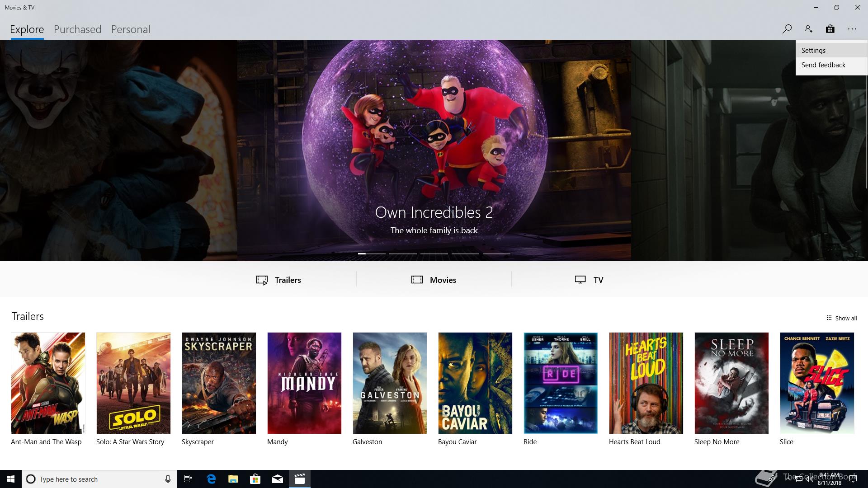Open Task View in the taskbar
The image size is (868, 488).
coord(188,479)
